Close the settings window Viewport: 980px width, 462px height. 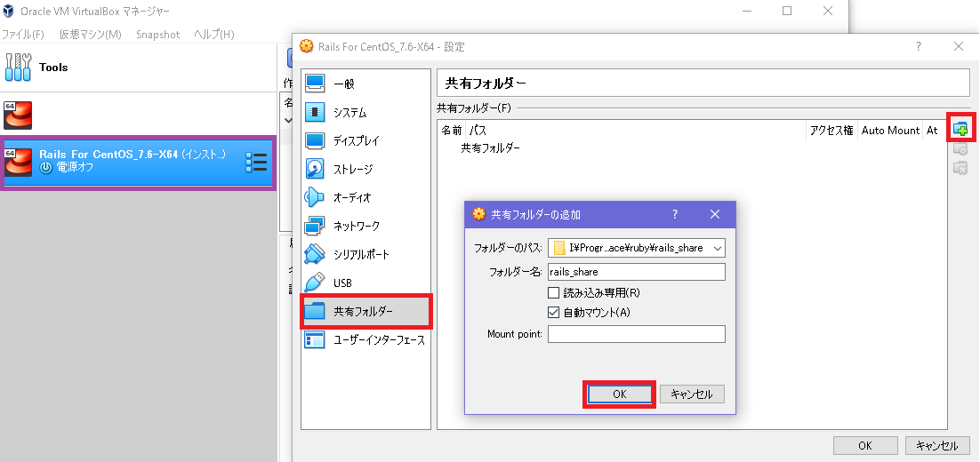[x=958, y=46]
